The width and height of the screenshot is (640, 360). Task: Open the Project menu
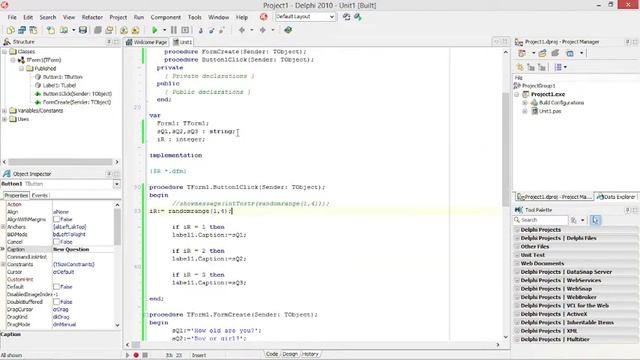[x=118, y=17]
